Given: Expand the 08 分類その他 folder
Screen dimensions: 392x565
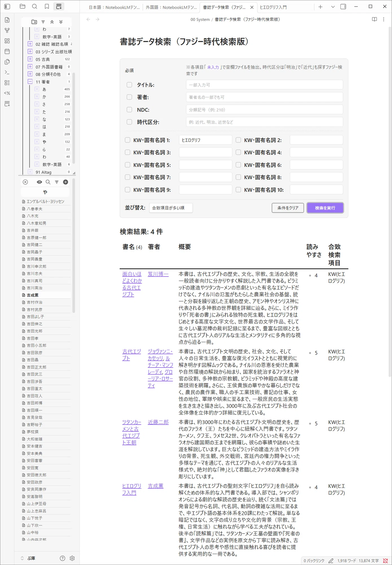Looking at the screenshot, I should coord(30,74).
